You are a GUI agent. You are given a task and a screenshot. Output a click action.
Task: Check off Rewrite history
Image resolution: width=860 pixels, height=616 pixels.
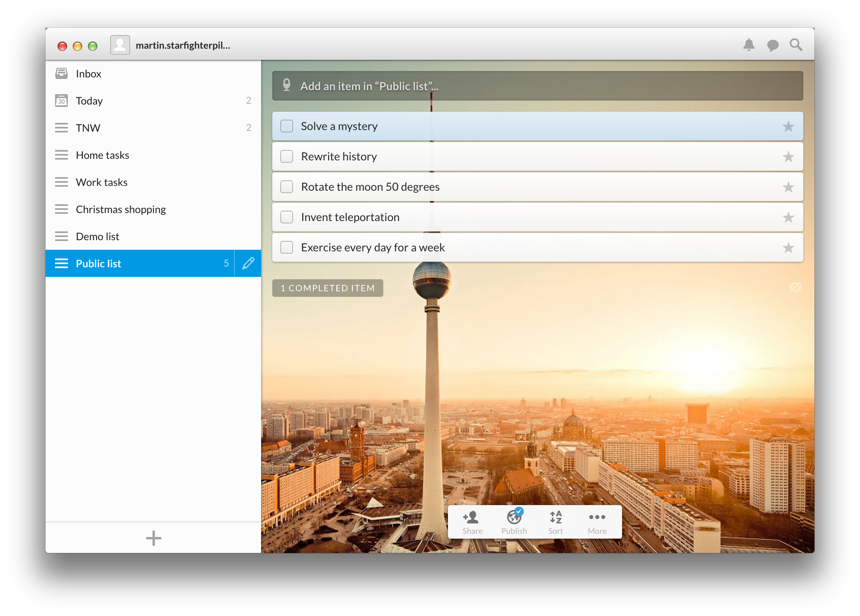click(x=287, y=156)
